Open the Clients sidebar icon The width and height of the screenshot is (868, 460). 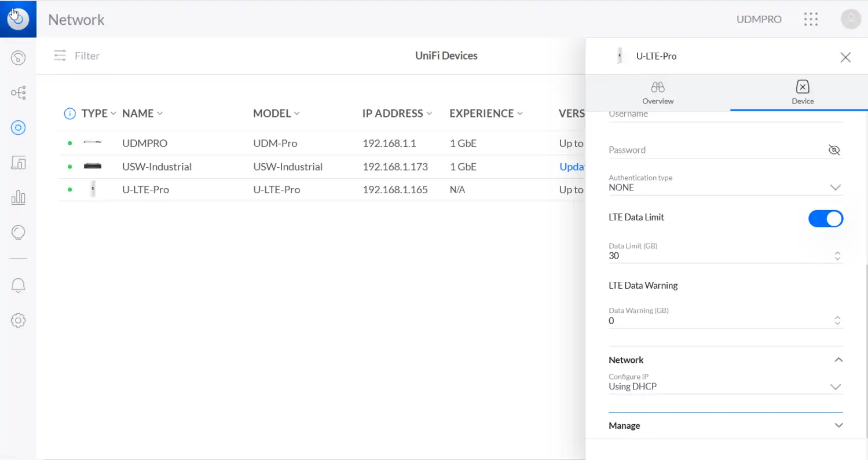tap(19, 163)
